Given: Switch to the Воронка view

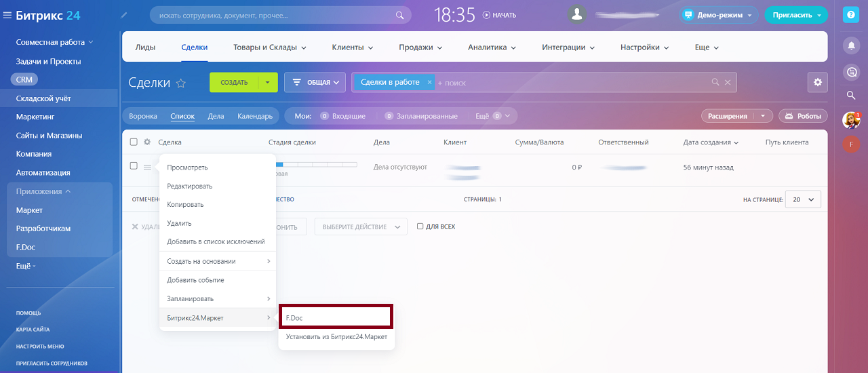Looking at the screenshot, I should [143, 116].
